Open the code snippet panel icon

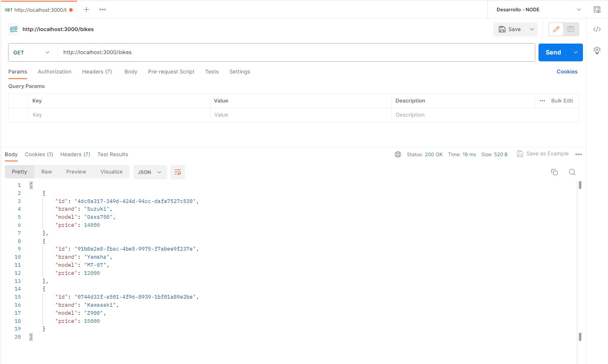click(597, 29)
